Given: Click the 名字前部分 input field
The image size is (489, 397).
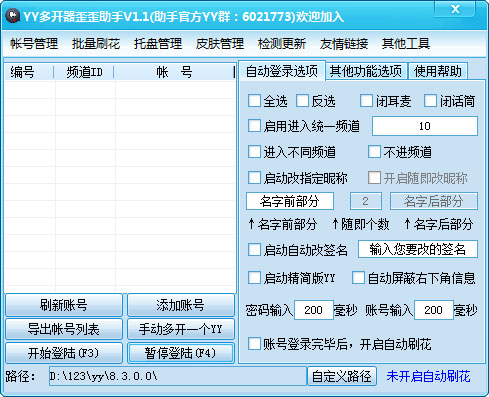Looking at the screenshot, I should tap(290, 201).
